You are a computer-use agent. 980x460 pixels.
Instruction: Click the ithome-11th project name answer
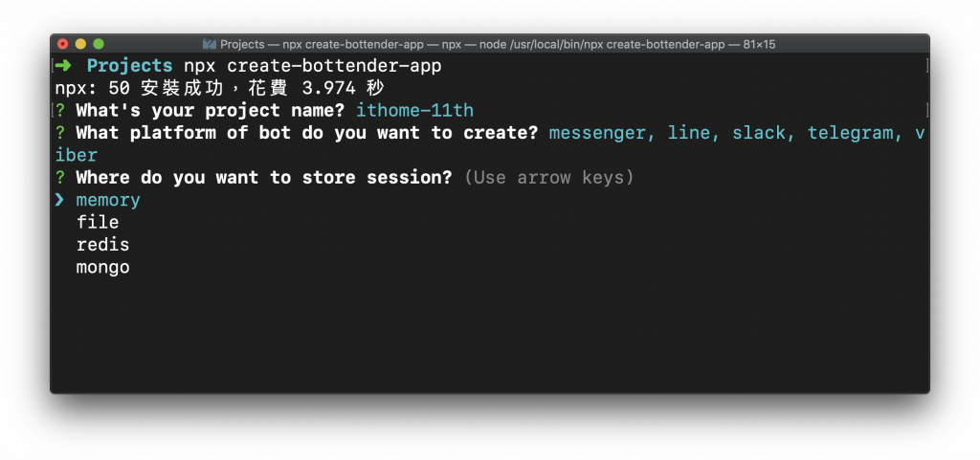pos(414,111)
